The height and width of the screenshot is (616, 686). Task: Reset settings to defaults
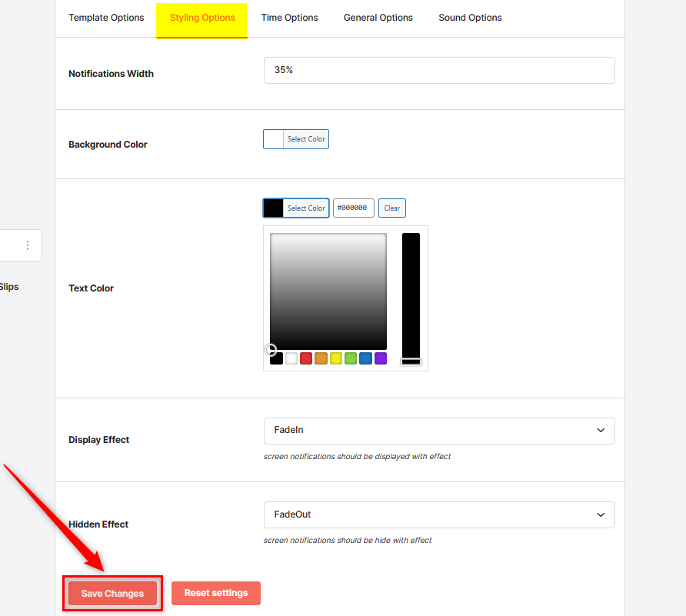[215, 593]
